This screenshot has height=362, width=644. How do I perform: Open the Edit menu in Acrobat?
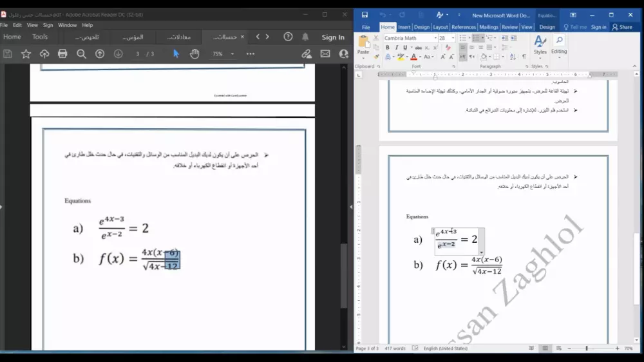17,25
